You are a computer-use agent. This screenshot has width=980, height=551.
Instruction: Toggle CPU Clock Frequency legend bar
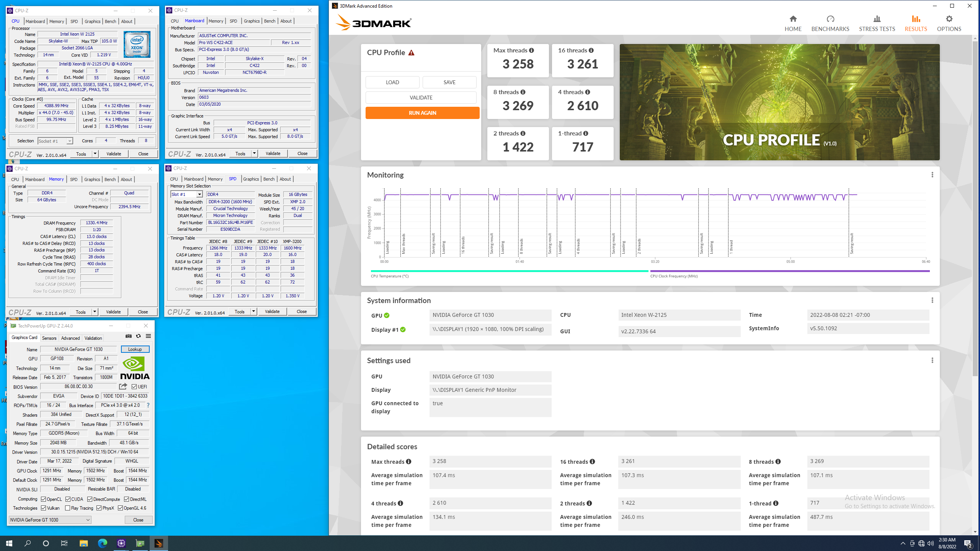pos(790,271)
